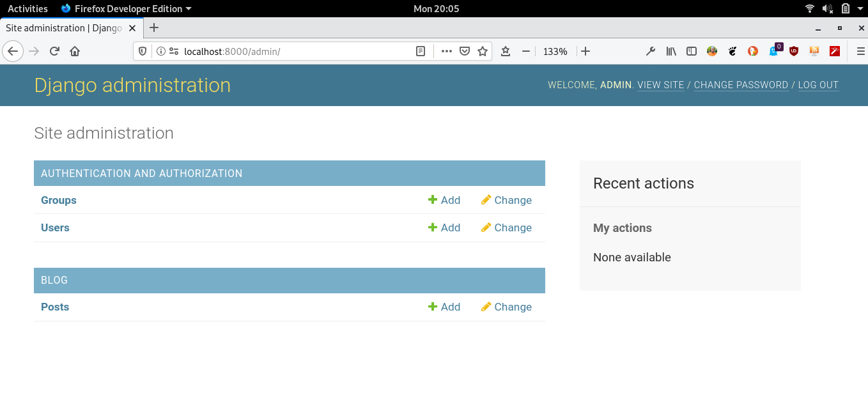Open developer tools wrench icon
868x393 pixels.
651,51
